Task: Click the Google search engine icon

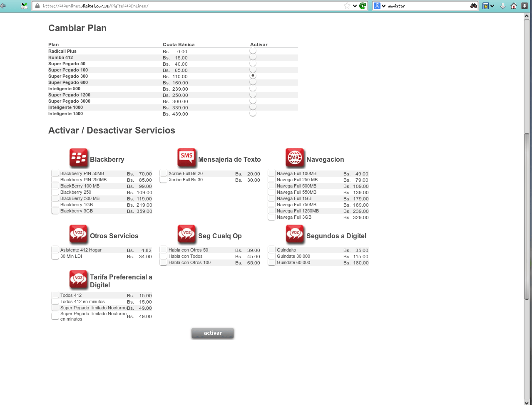Action: click(x=377, y=6)
